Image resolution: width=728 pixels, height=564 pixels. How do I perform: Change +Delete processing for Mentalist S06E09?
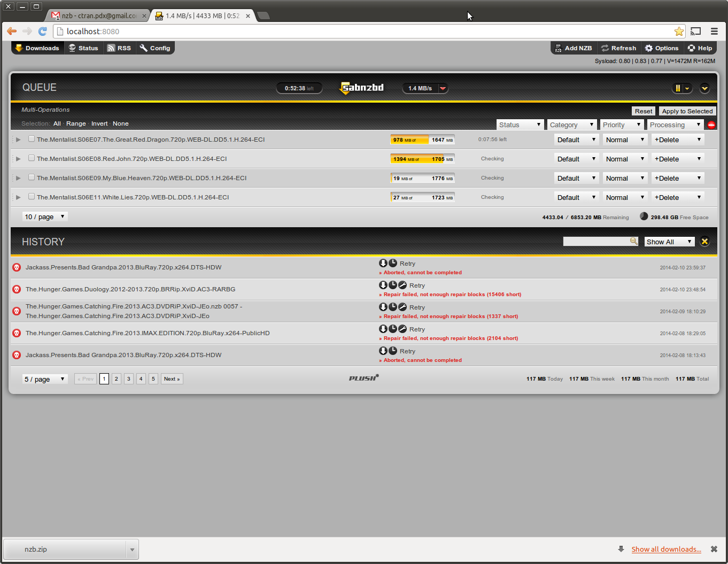[678, 178]
